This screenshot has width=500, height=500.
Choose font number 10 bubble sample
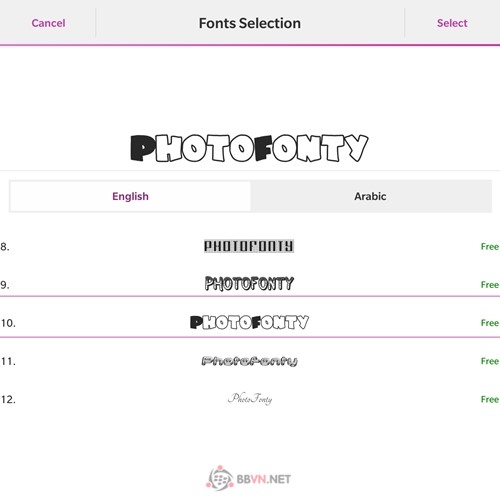249,322
